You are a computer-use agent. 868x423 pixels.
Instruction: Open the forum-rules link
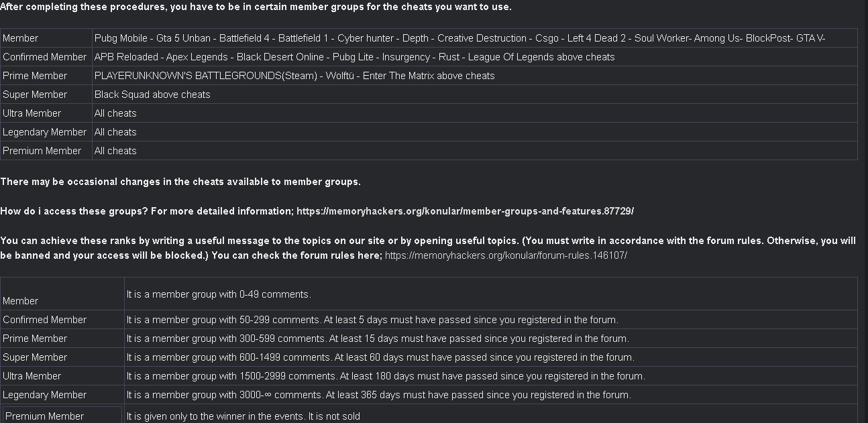coord(506,255)
